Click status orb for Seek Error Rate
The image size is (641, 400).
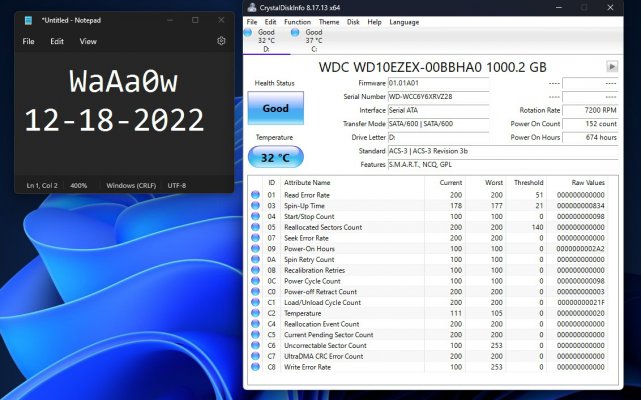[x=256, y=238]
